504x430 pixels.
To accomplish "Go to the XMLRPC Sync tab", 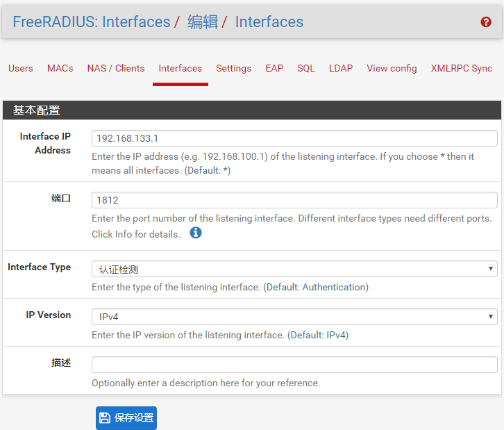I will tap(462, 68).
